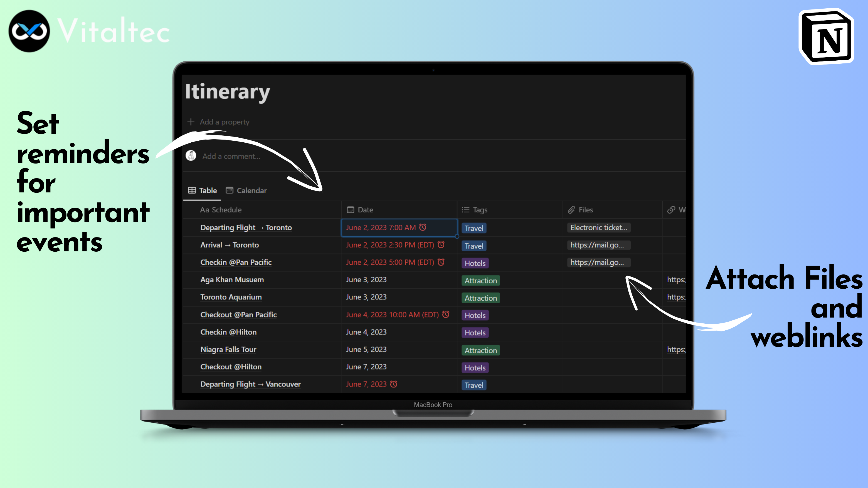The width and height of the screenshot is (868, 488).
Task: Click the purple Hotels tag on Checkin @Hilton
Action: [475, 333]
